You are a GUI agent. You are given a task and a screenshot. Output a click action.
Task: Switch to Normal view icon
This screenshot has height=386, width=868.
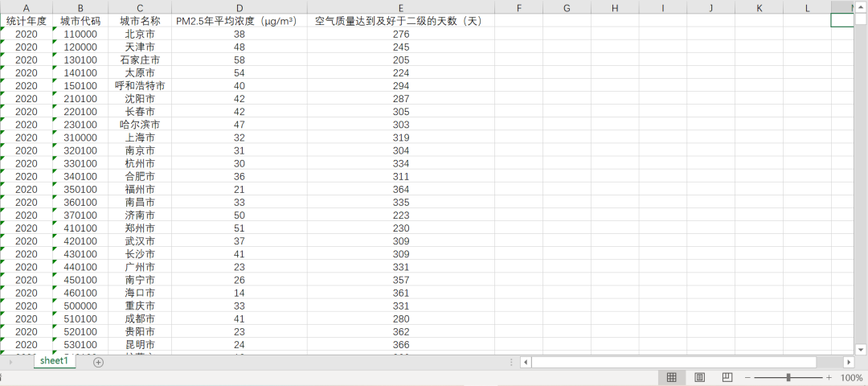click(x=671, y=377)
